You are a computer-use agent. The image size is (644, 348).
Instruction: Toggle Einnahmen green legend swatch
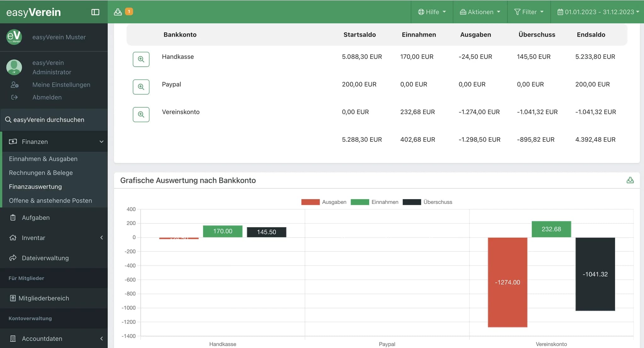point(360,202)
